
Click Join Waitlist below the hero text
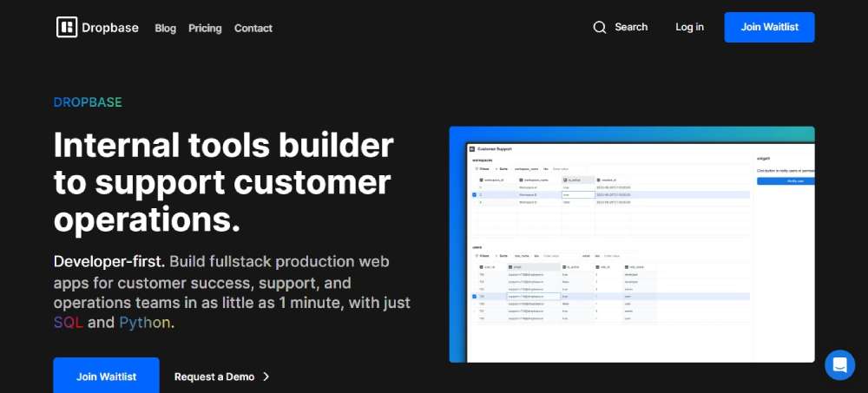pyautogui.click(x=106, y=377)
